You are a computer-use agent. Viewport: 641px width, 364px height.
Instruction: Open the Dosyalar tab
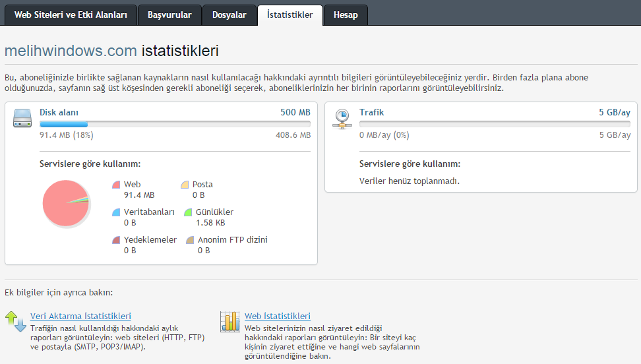[229, 15]
